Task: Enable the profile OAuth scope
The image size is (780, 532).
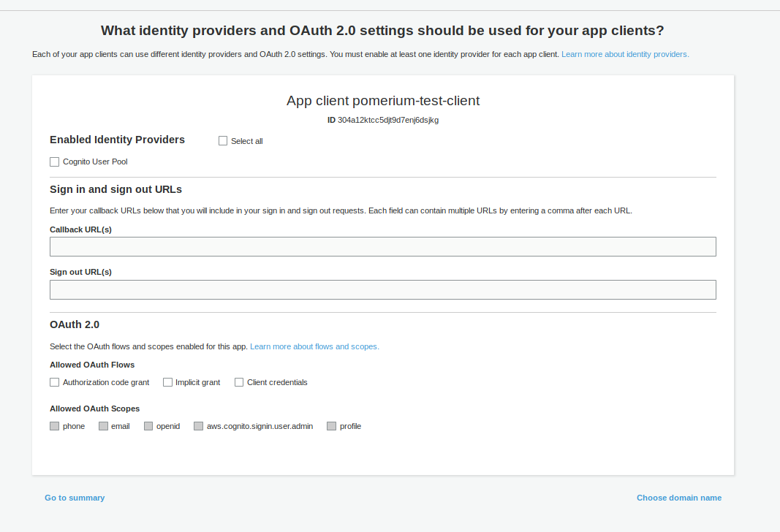Action: (x=331, y=425)
